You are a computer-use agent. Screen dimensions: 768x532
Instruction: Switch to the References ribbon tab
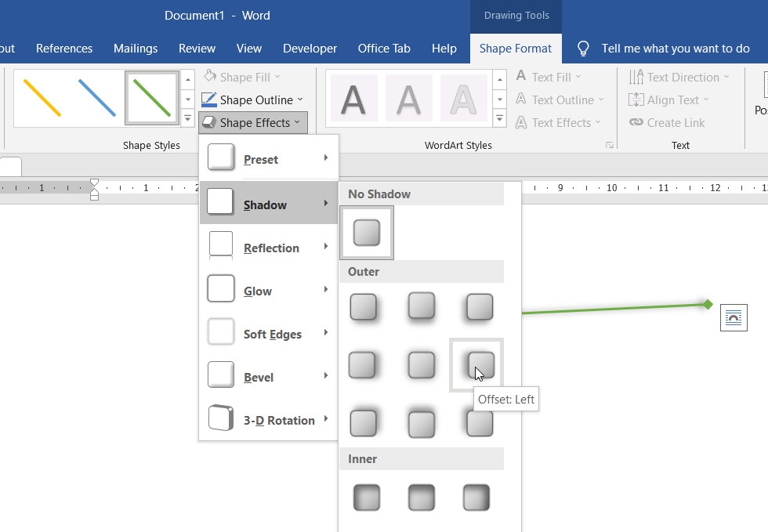pyautogui.click(x=64, y=49)
